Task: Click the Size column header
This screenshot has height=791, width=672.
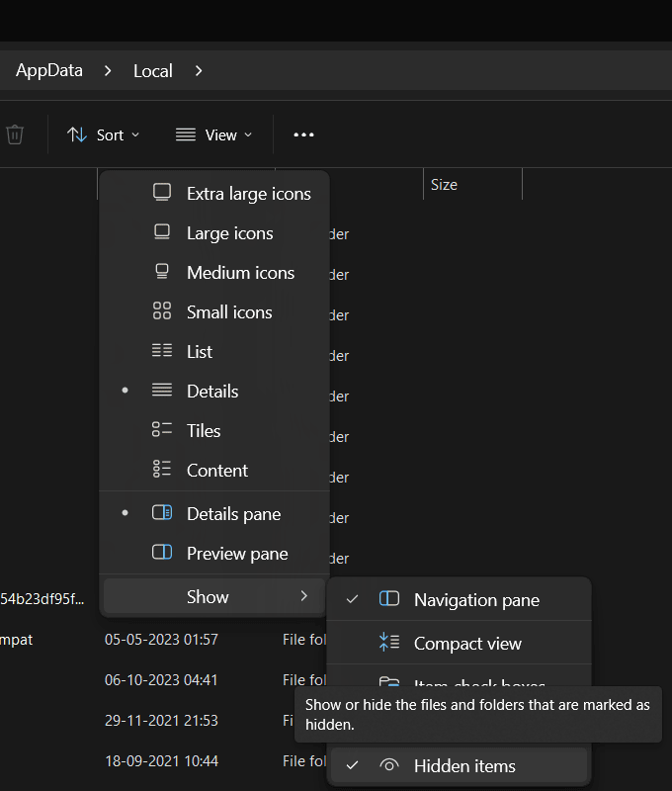Action: pyautogui.click(x=444, y=184)
